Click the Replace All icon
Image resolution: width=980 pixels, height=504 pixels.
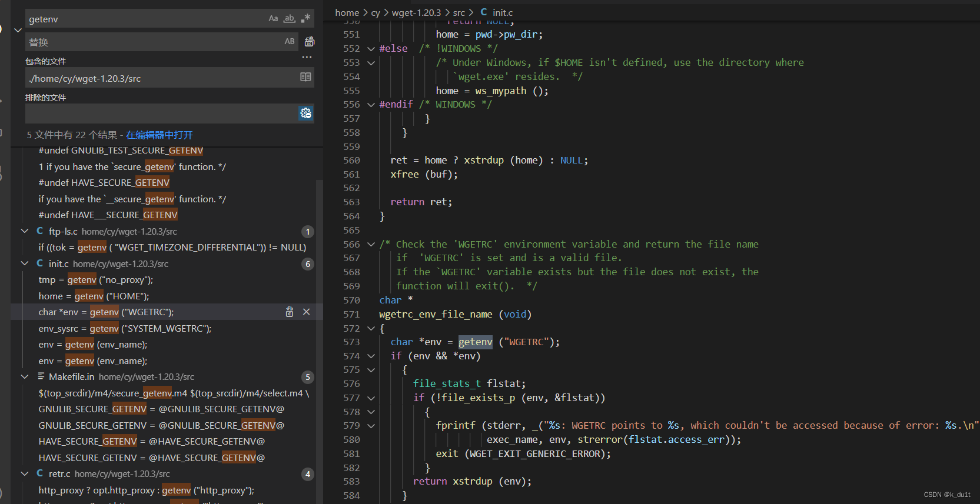click(310, 42)
